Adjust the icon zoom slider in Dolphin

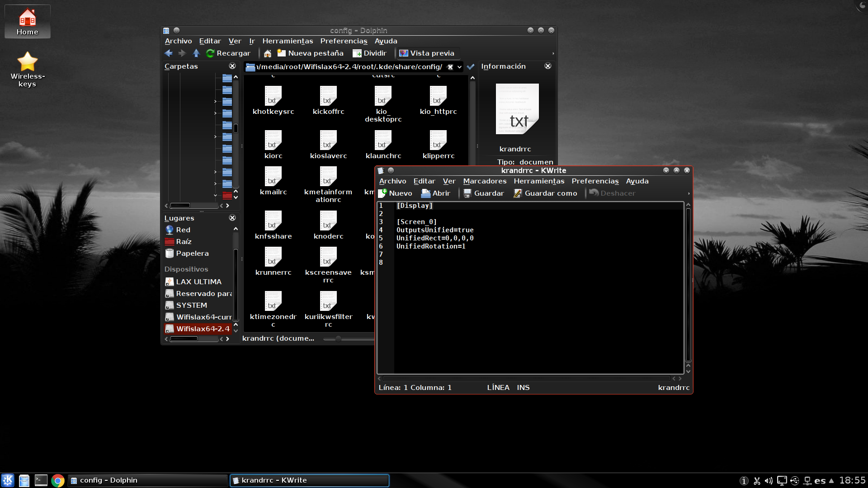(x=338, y=338)
